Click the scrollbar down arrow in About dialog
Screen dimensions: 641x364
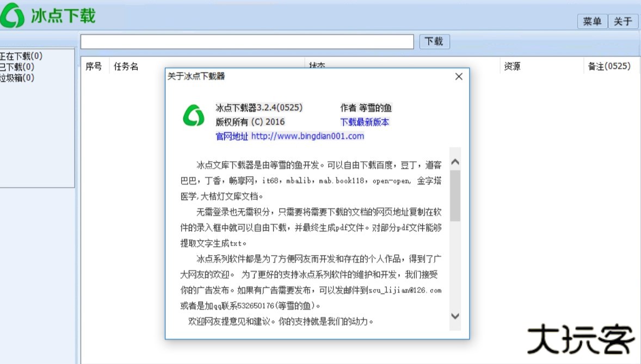click(x=455, y=317)
